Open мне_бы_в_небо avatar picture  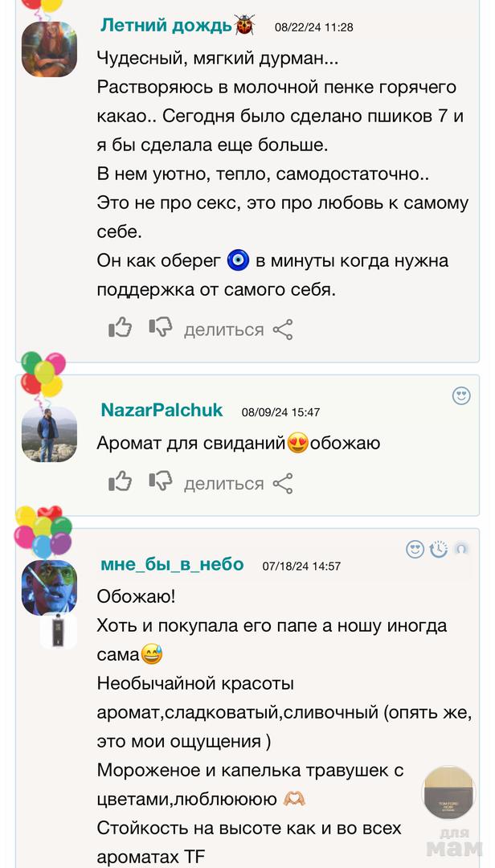click(49, 587)
